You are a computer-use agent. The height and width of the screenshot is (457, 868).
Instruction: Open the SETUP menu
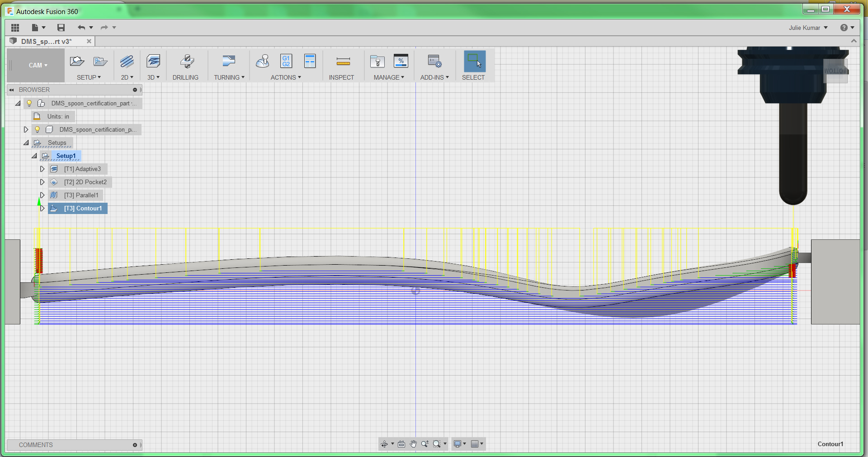point(89,77)
